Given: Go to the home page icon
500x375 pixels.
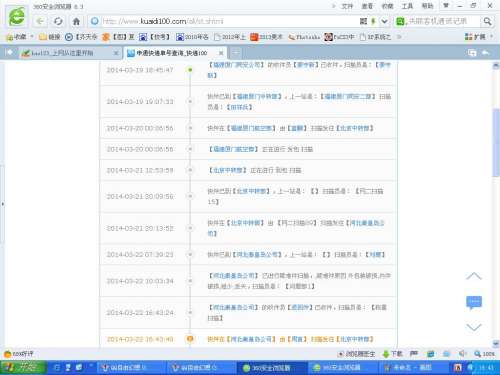Looking at the screenshot, I should click(76, 21).
